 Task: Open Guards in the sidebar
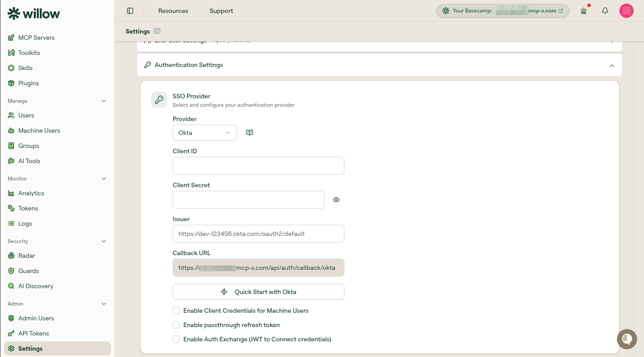tap(57, 271)
